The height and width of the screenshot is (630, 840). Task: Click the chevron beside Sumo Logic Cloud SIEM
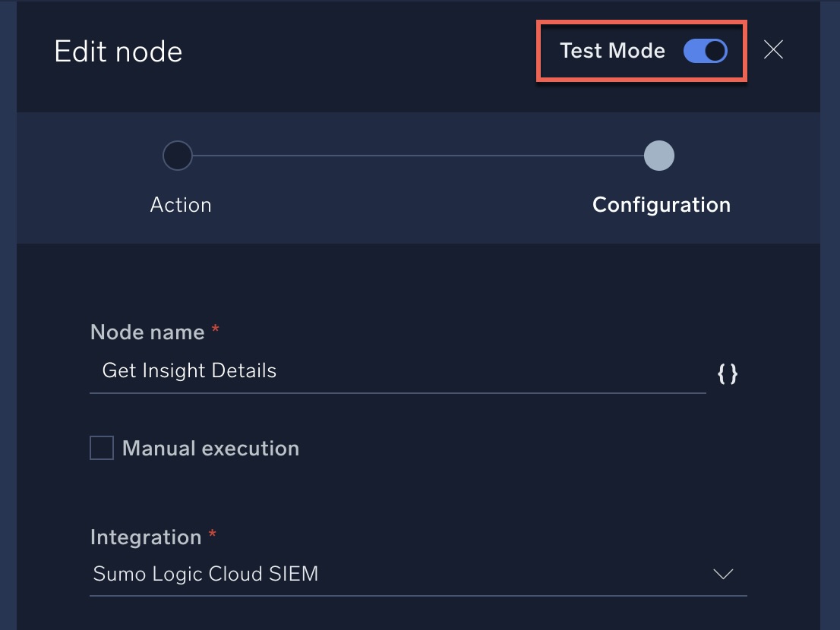point(722,574)
